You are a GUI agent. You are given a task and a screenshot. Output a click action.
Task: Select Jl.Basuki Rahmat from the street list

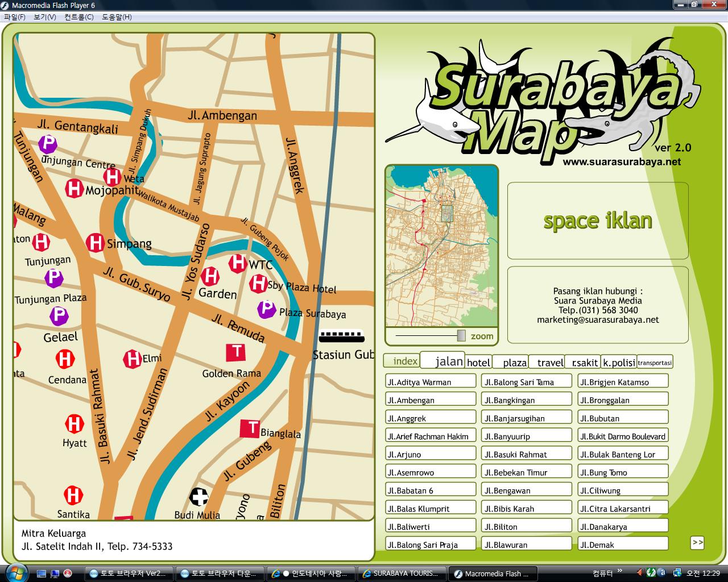(x=526, y=453)
